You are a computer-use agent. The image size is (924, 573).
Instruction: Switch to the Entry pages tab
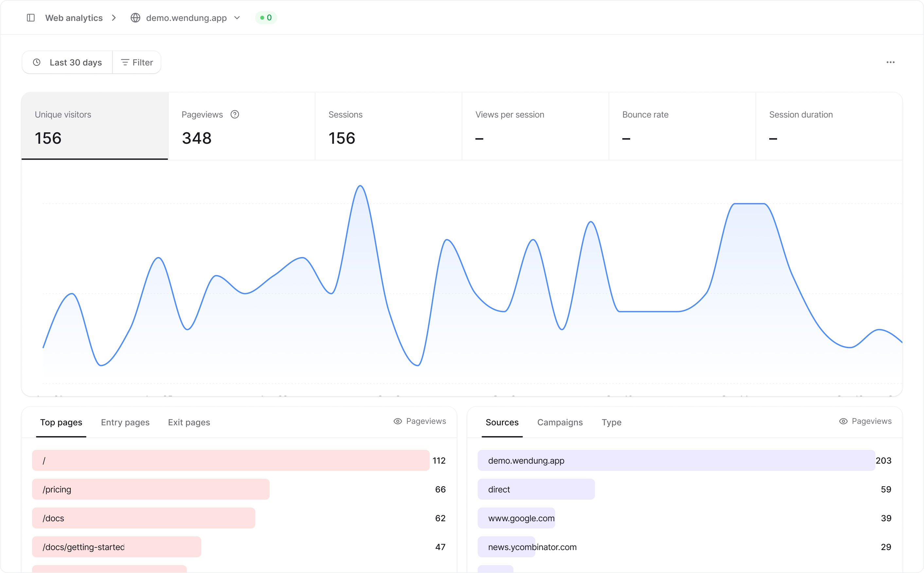[x=125, y=422]
